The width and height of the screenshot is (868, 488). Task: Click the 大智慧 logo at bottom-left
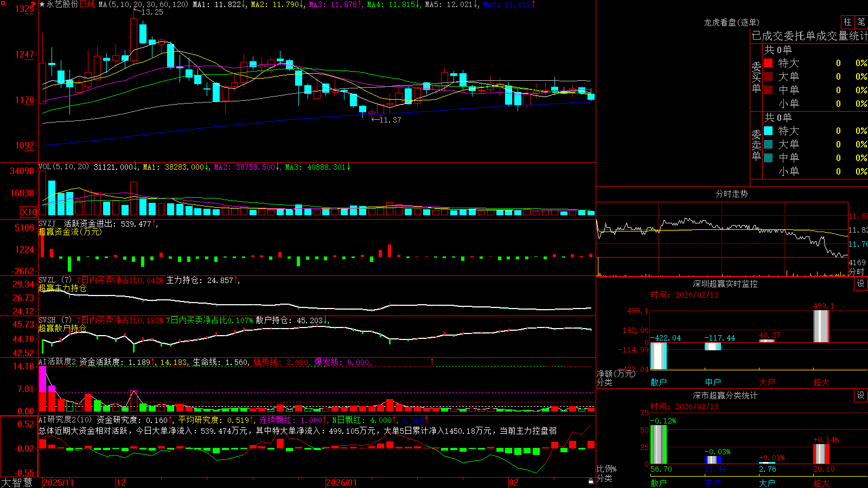[x=17, y=483]
